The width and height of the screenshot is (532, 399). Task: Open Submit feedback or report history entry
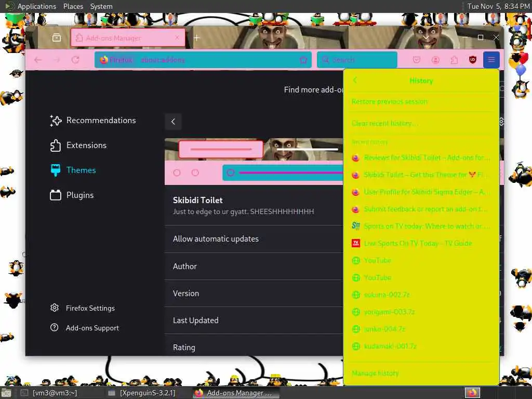click(421, 209)
